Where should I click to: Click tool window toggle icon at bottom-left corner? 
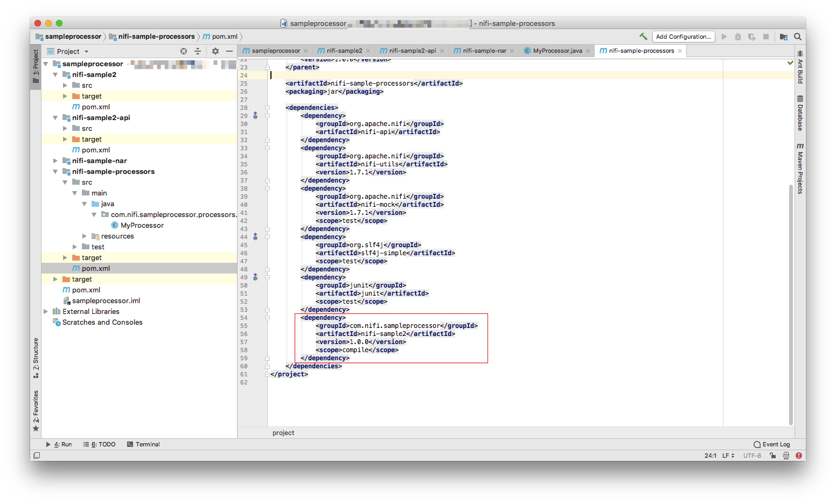pos(36,456)
